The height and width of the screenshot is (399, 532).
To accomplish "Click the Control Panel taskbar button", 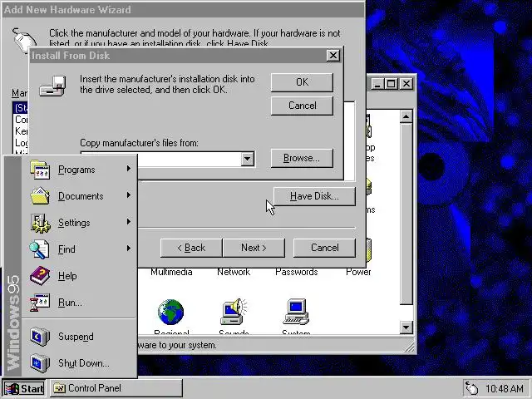I will pyautogui.click(x=116, y=388).
